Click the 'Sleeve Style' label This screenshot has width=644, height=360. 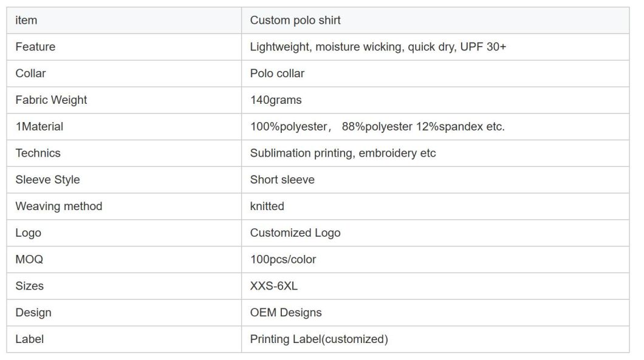[x=47, y=180]
